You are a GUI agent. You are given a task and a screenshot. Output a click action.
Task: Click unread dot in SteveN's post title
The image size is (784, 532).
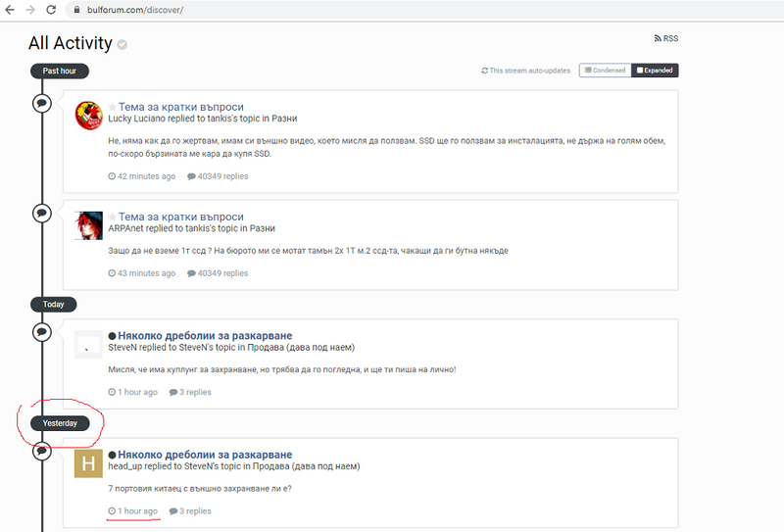click(x=112, y=336)
